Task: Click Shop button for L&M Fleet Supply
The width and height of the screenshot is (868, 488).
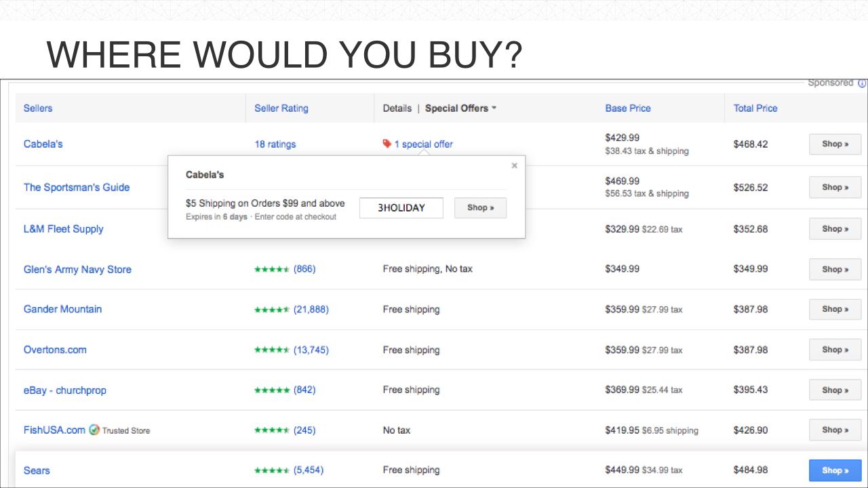Action: [835, 228]
